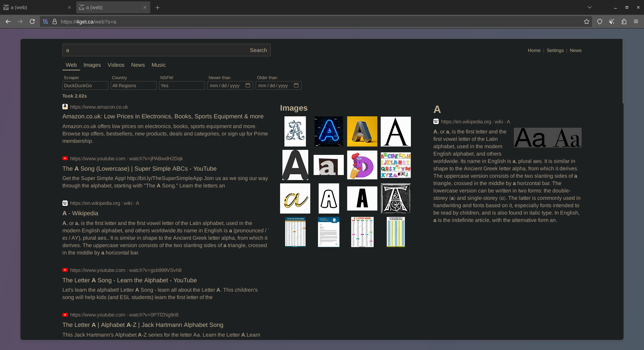This screenshot has width=644, height=350.
Task: Open the Country dropdown set to All Regions
Action: 133,85
